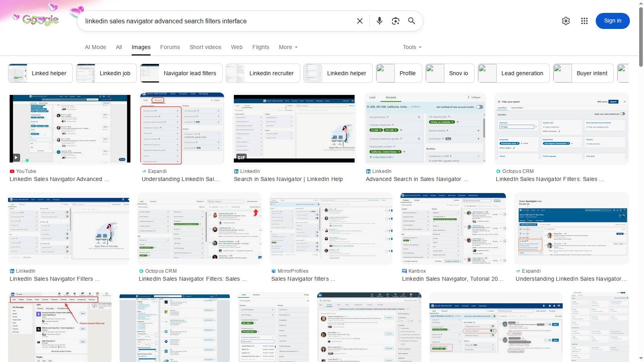
Task: Filter by Linkedin job chip
Action: click(106, 73)
